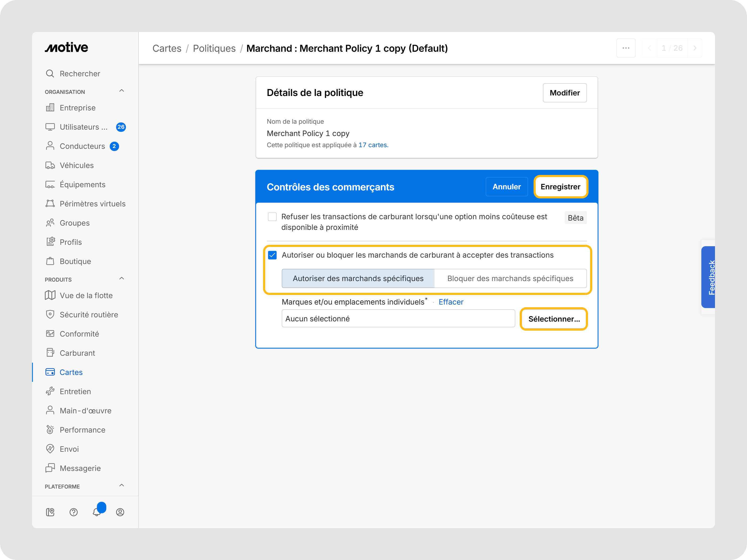The width and height of the screenshot is (747, 560).
Task: Collapse the PLATEFORME section
Action: click(x=122, y=485)
